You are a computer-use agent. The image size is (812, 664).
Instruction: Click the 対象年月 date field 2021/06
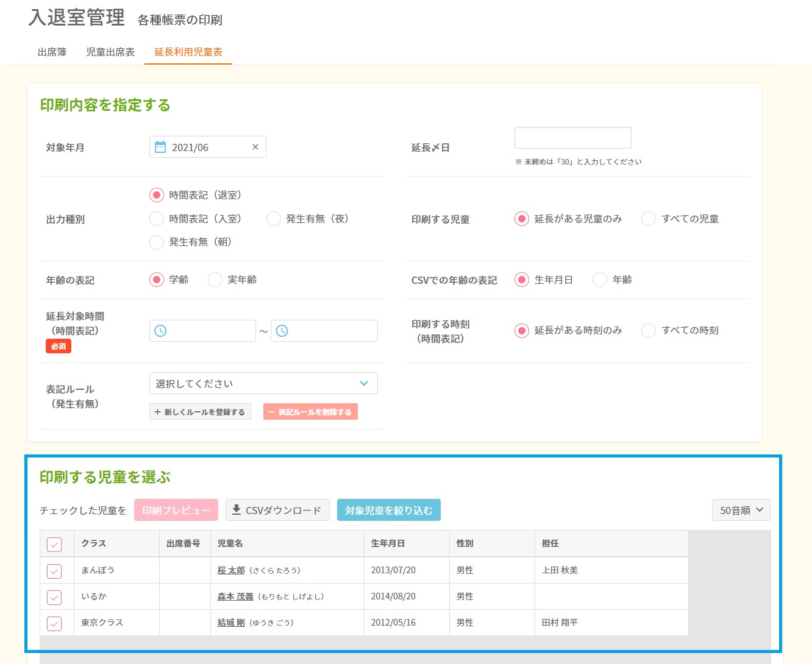coord(208,147)
